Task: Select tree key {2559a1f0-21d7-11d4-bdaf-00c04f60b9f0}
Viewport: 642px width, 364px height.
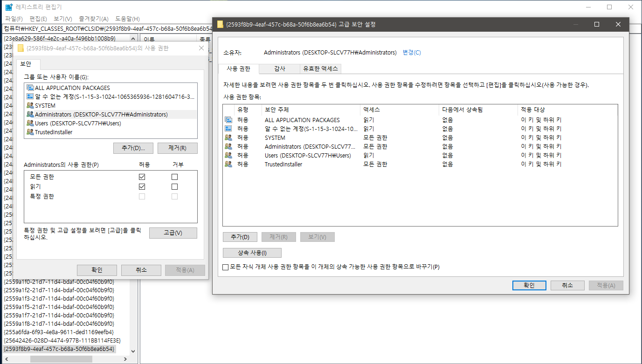Action: coord(58,282)
